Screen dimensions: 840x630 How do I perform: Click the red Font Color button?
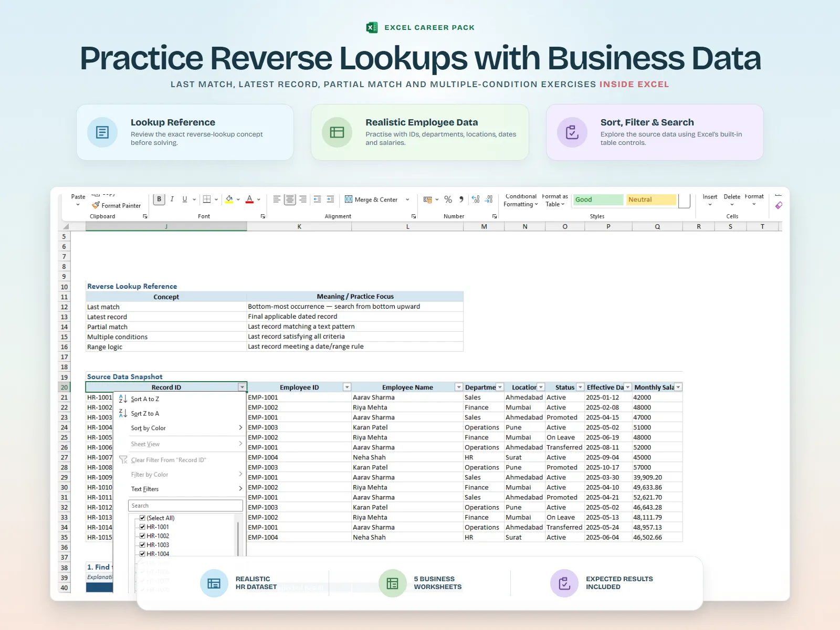click(250, 199)
